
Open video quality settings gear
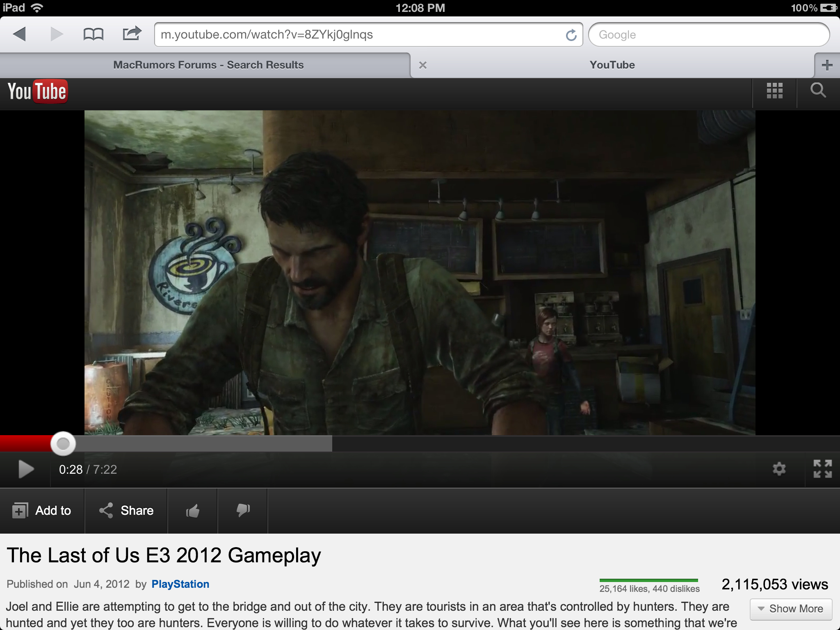pyautogui.click(x=779, y=469)
